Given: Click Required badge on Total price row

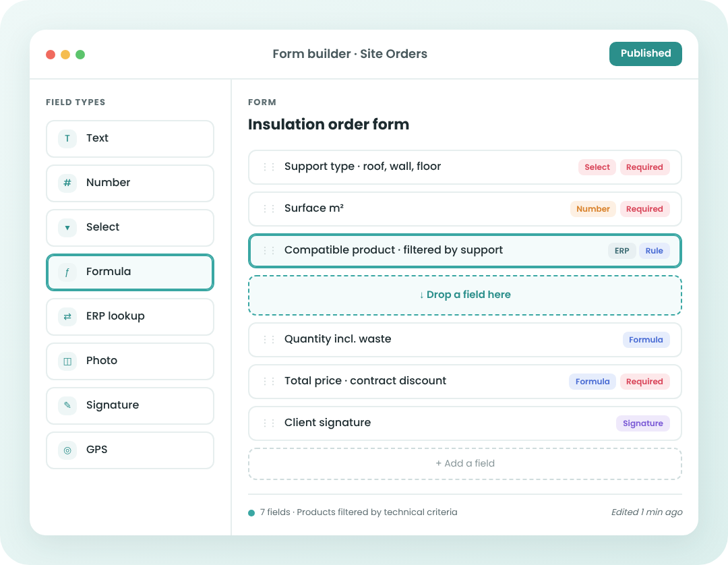Looking at the screenshot, I should click(x=644, y=382).
